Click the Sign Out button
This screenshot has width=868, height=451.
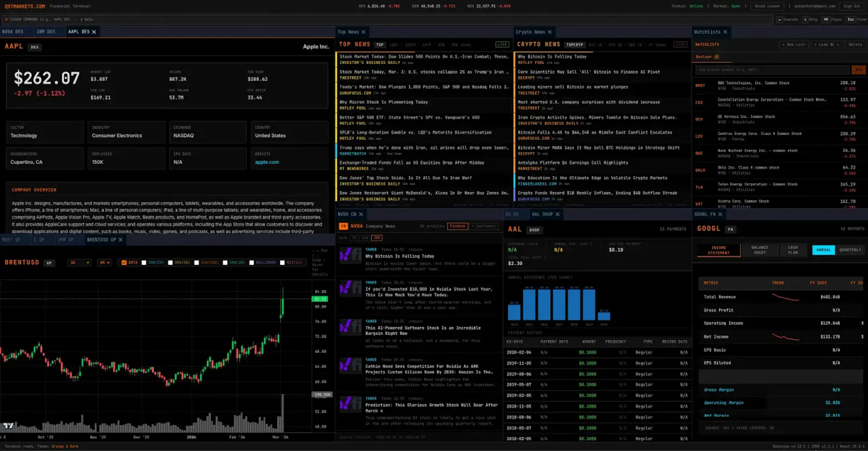(x=852, y=7)
